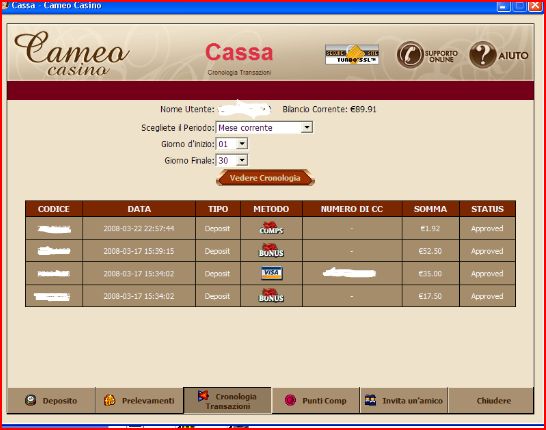
Task: Click the Turbo SSL security badge
Action: [352, 54]
